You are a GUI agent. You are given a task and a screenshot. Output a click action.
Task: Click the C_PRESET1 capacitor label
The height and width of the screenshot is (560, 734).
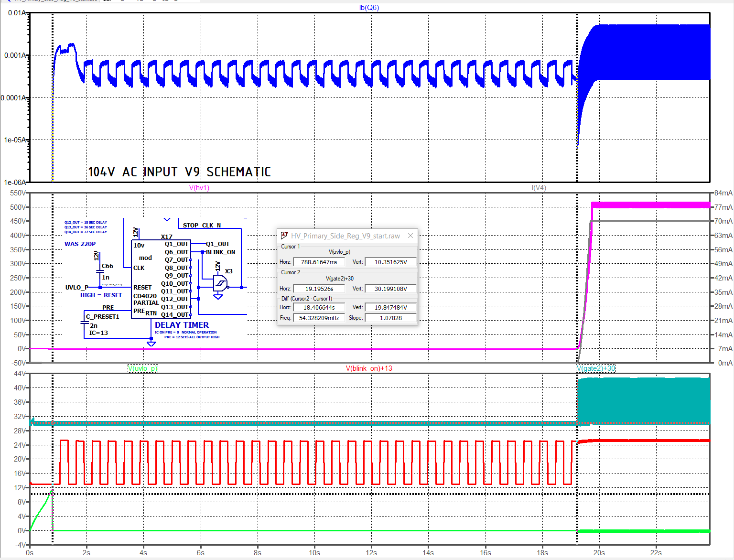click(102, 317)
